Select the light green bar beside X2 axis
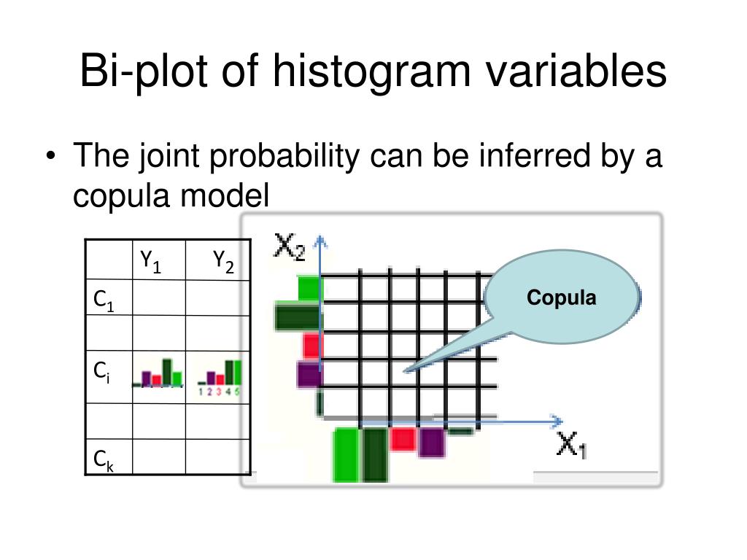 pos(309,288)
